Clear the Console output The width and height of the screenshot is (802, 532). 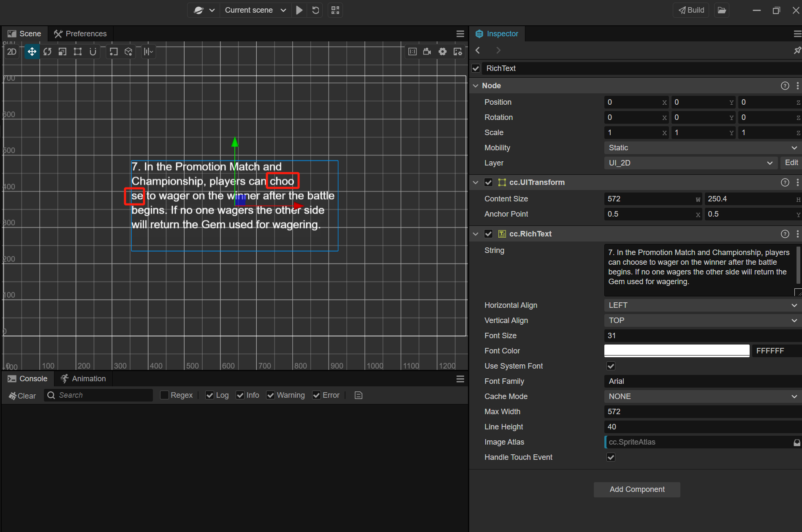click(22, 396)
